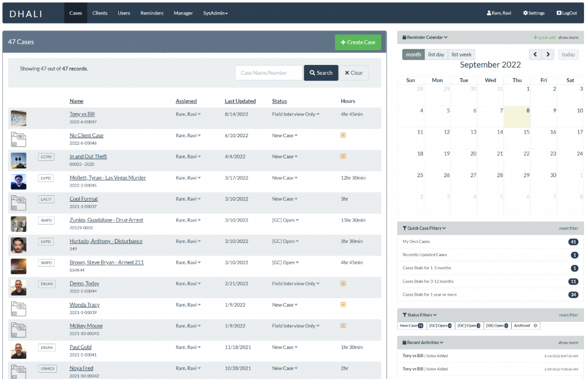Viewport: 588px width, 379px height.
Task: Open the Clients page from navigation
Action: tap(100, 13)
